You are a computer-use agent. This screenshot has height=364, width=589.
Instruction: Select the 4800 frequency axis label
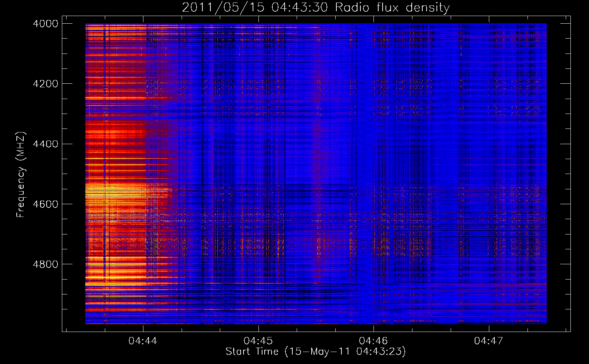[46, 264]
